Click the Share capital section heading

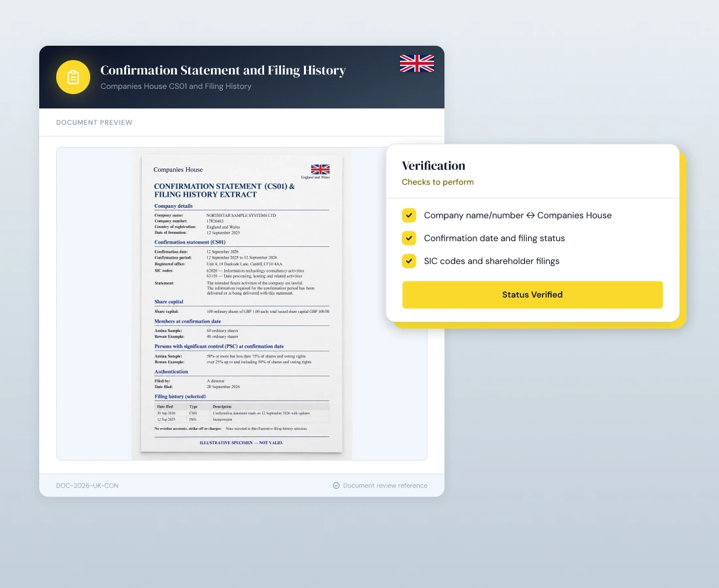coord(169,302)
